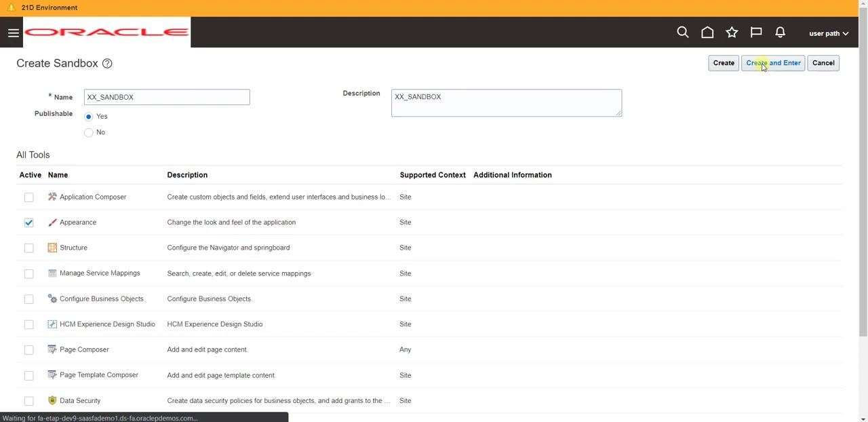Image resolution: width=868 pixels, height=422 pixels.
Task: Click 'Add and edit page content.' text
Action: coord(208,349)
